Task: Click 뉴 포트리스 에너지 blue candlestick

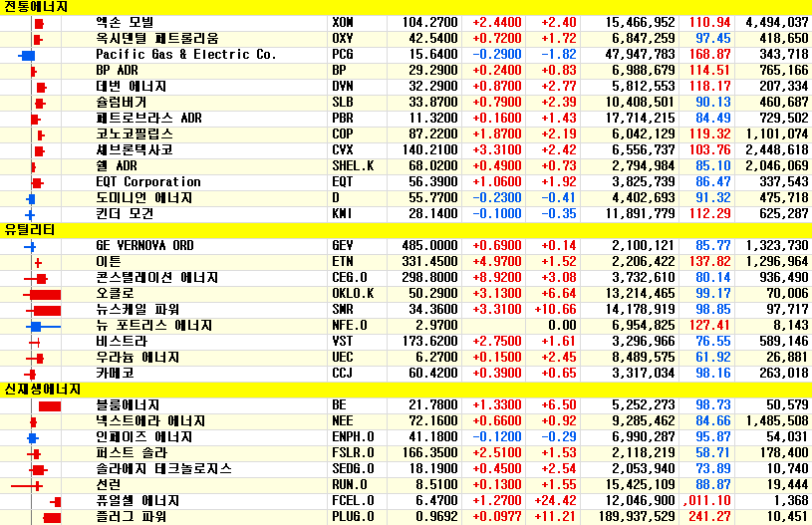Action: click(x=43, y=327)
